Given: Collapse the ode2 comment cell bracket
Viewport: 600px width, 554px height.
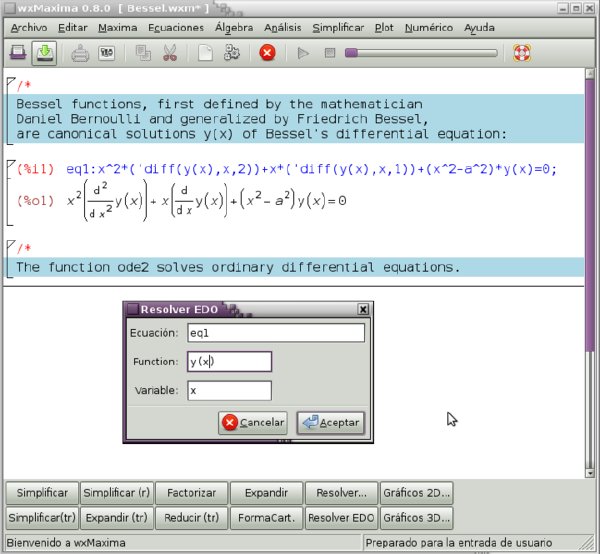Looking at the screenshot, I should (11, 244).
